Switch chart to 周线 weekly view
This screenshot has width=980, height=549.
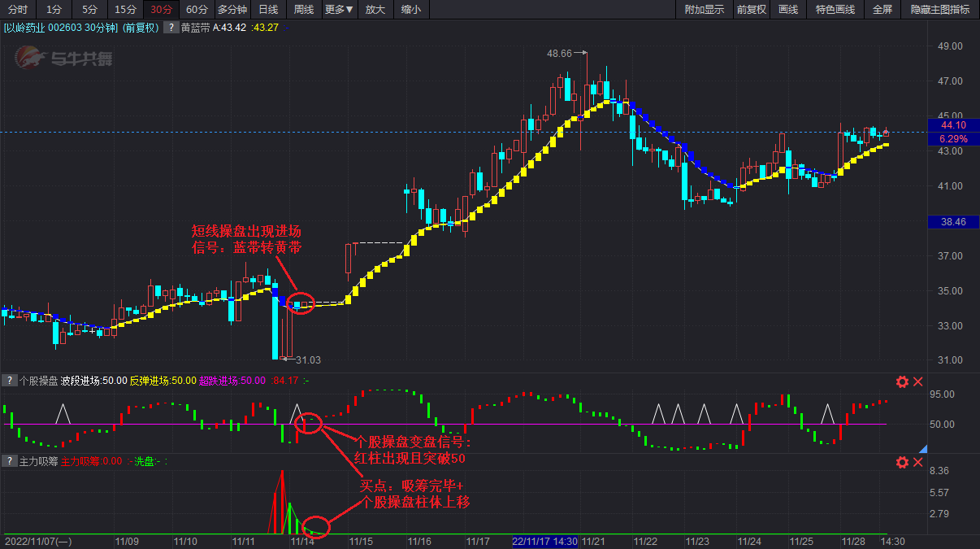click(304, 10)
